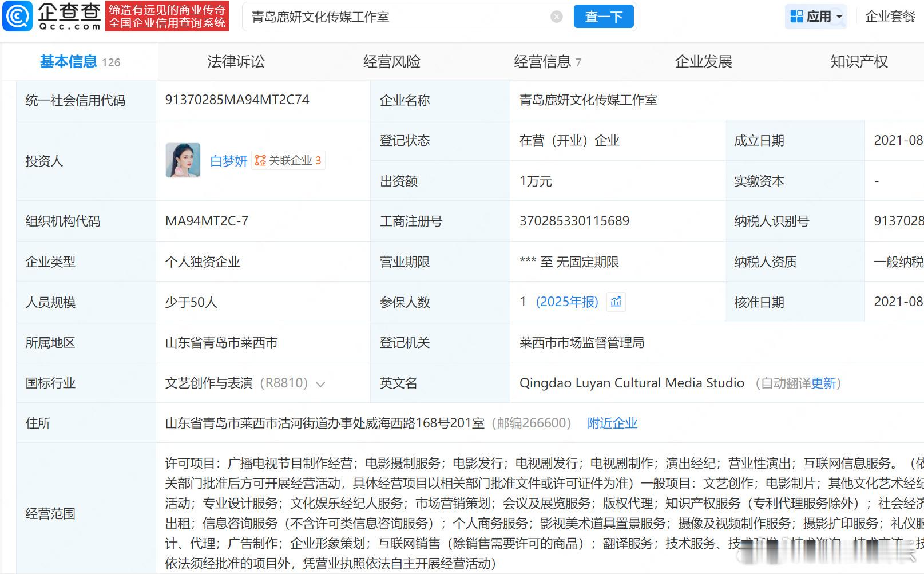The width and height of the screenshot is (924, 574).
Task: Open the 企业套餐 link
Action: click(x=890, y=17)
